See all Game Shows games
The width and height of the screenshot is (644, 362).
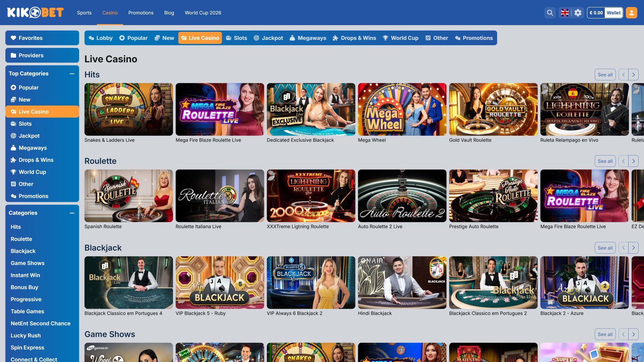[605, 334]
